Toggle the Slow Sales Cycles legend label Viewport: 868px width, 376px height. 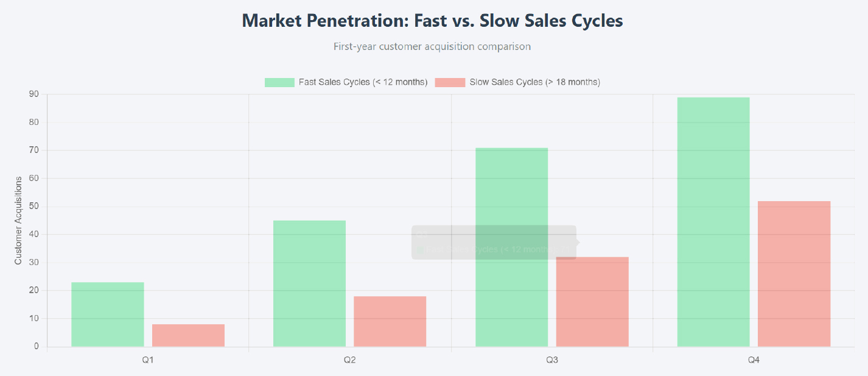[x=534, y=82]
